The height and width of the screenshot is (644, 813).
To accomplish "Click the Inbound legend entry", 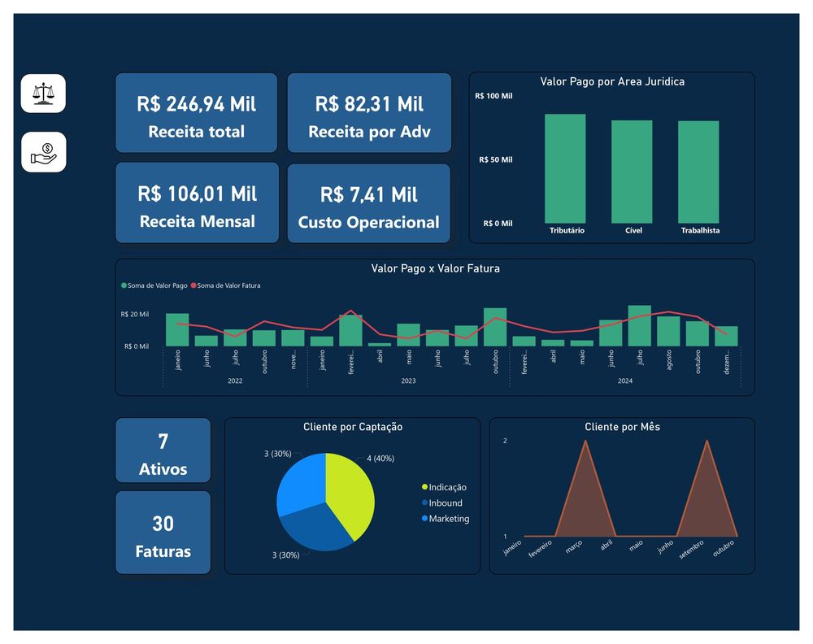I will click(x=442, y=503).
